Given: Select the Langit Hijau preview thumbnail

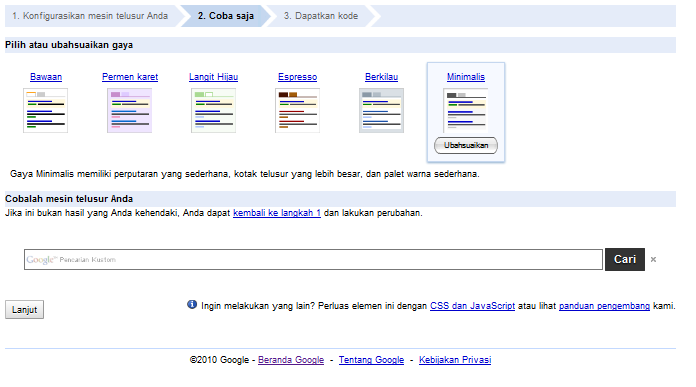Looking at the screenshot, I should 213,111.
